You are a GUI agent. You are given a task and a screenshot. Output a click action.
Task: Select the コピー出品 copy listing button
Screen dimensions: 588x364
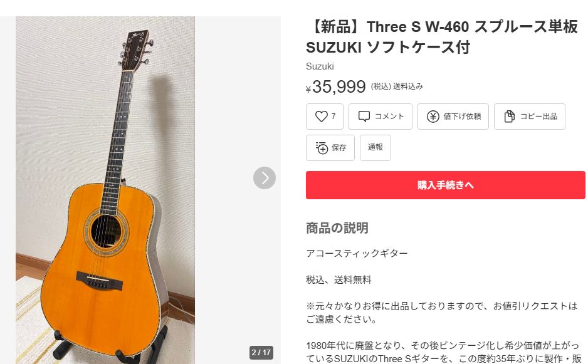(x=530, y=117)
